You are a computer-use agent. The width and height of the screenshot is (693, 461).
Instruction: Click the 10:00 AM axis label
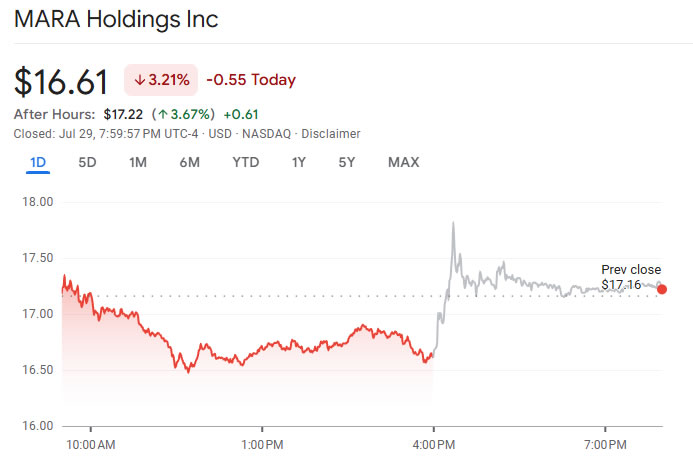click(x=90, y=441)
